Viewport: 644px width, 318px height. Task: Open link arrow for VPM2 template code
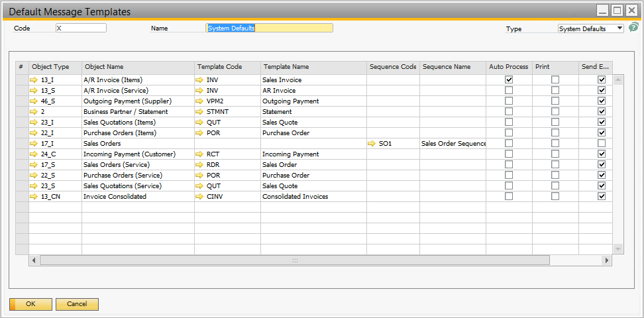click(x=199, y=101)
